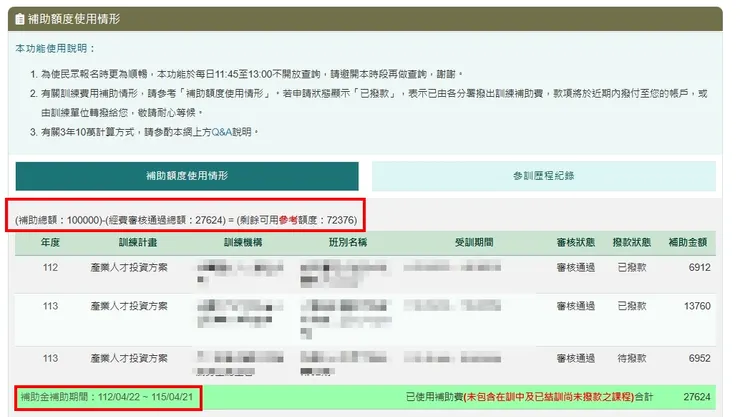Click 審核通過 in the 6912 row
Viewport: 740px width, 417px height.
click(x=576, y=267)
